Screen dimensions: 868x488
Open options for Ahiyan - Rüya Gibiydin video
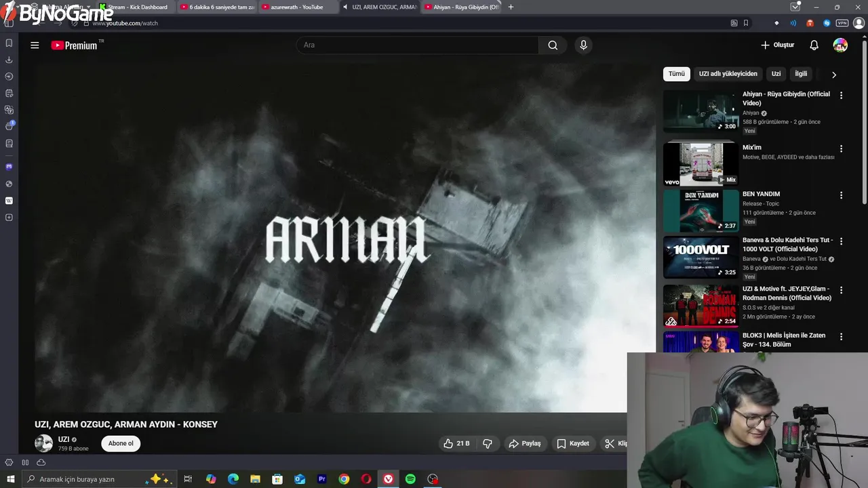point(841,96)
